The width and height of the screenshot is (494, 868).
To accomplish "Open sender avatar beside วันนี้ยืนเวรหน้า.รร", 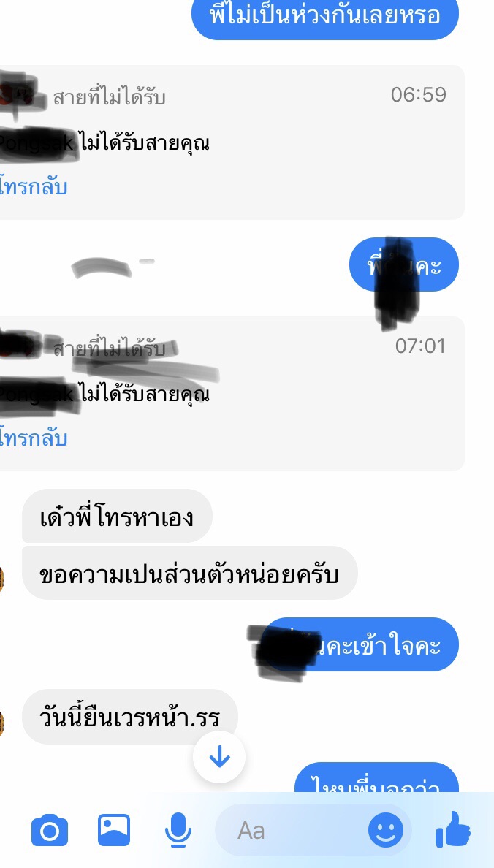I will pyautogui.click(x=2, y=723).
